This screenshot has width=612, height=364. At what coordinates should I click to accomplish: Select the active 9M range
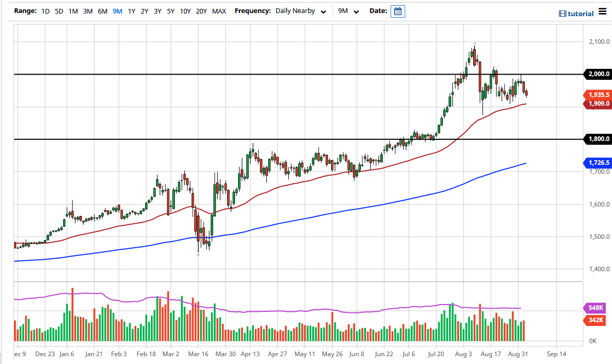pyautogui.click(x=117, y=11)
